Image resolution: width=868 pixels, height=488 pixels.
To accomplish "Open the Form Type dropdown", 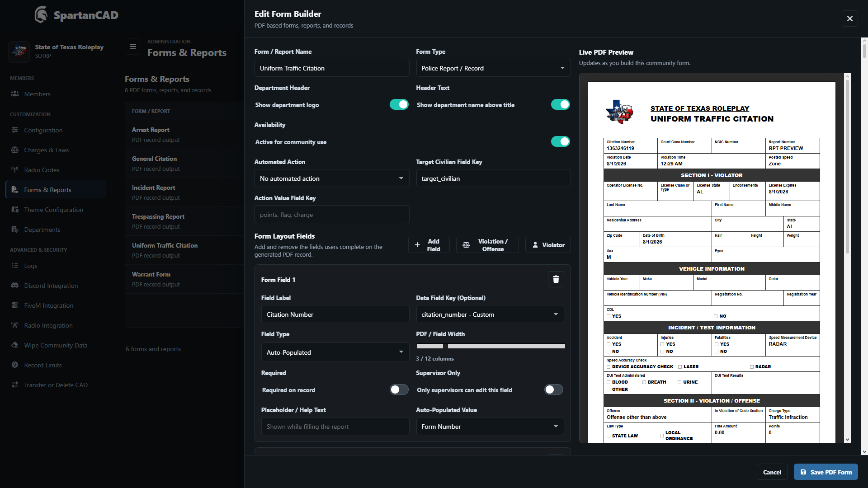I will (x=493, y=68).
